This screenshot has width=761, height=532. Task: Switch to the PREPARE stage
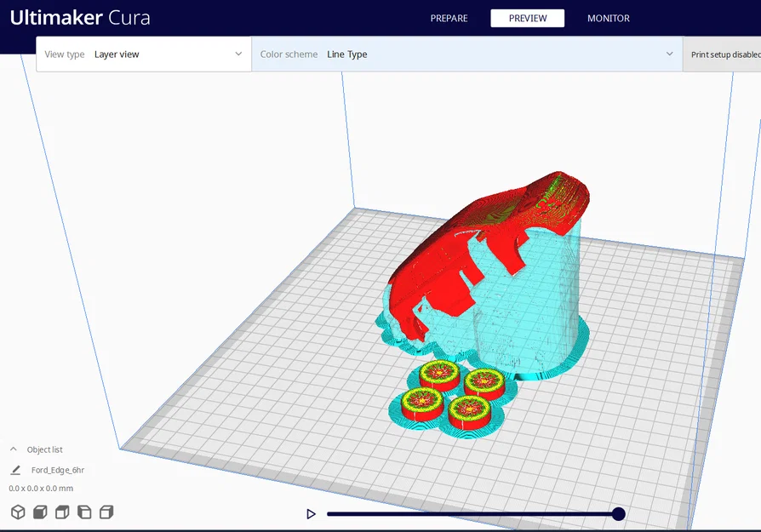(449, 19)
